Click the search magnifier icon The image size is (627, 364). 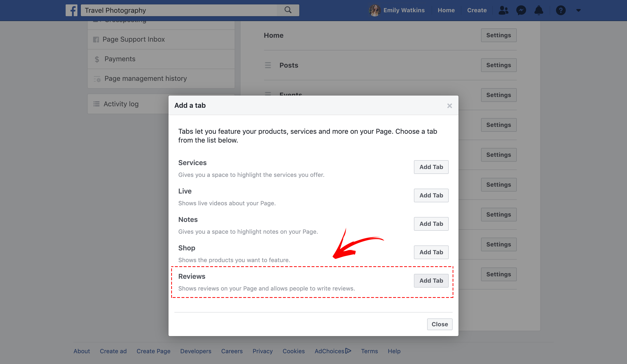click(x=288, y=10)
